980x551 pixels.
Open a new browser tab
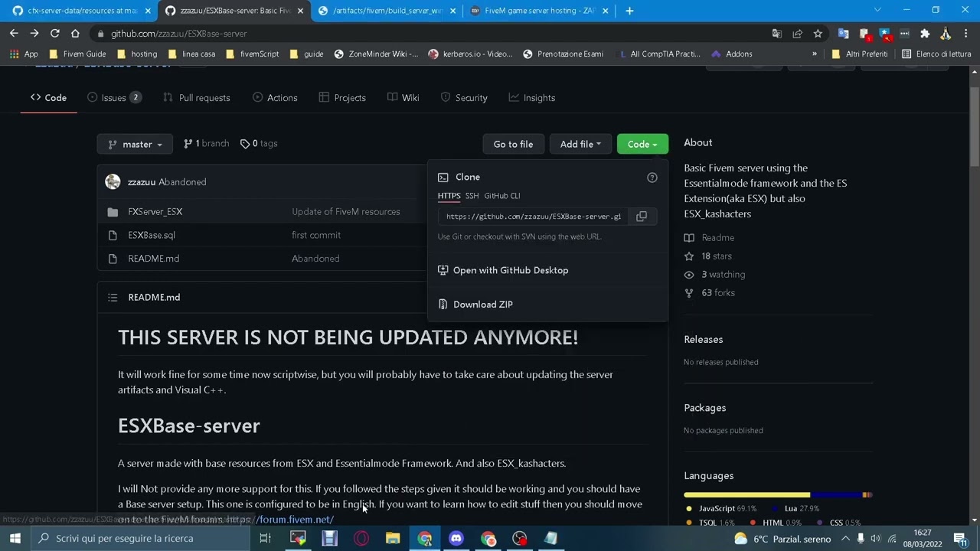(629, 11)
